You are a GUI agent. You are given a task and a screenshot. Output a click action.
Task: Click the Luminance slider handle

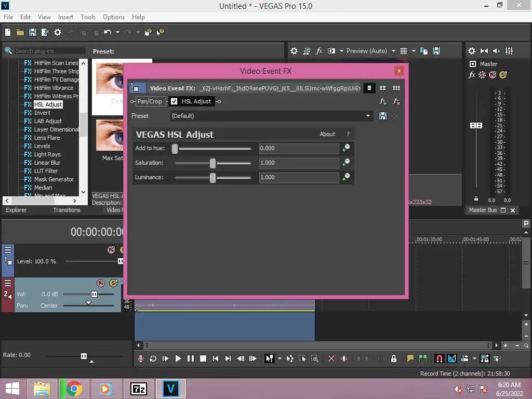(x=212, y=178)
